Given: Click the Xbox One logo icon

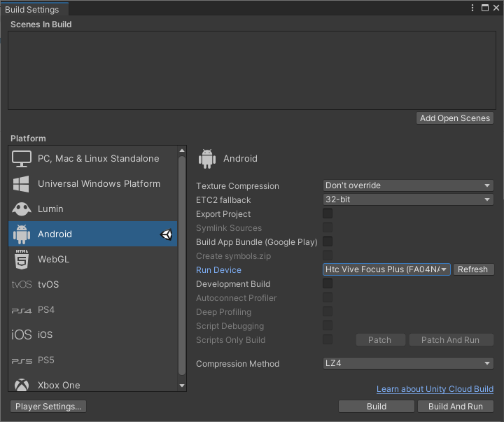Looking at the screenshot, I should click(x=22, y=385).
